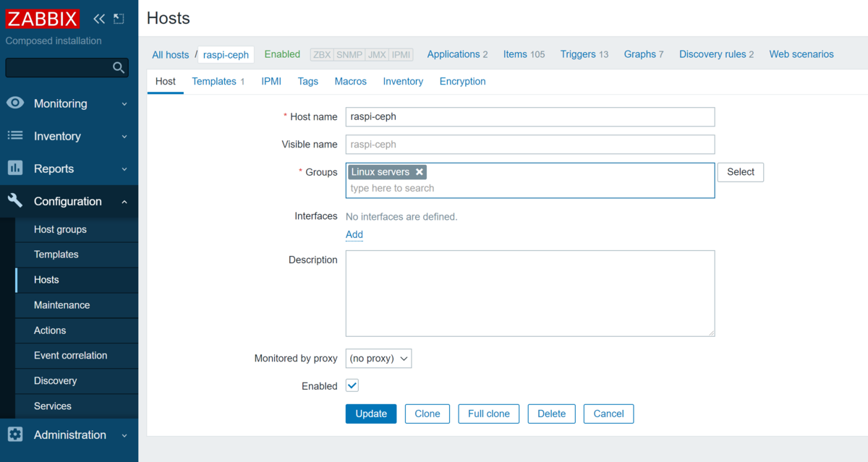Click the Zabbix logo
This screenshot has height=462, width=868.
click(43, 18)
